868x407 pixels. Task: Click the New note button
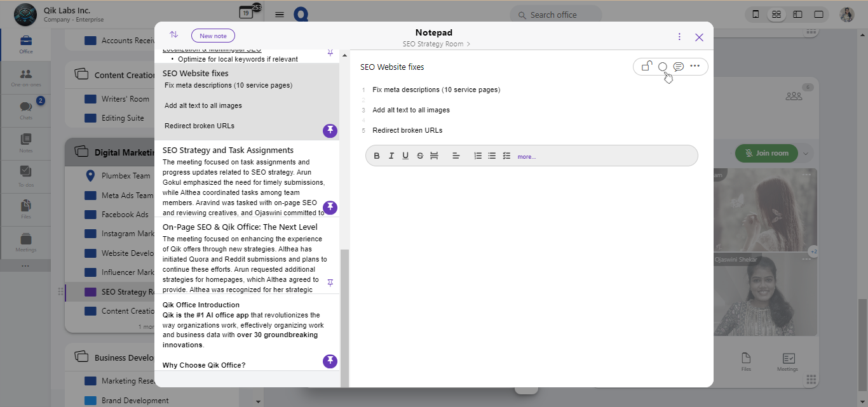click(213, 36)
